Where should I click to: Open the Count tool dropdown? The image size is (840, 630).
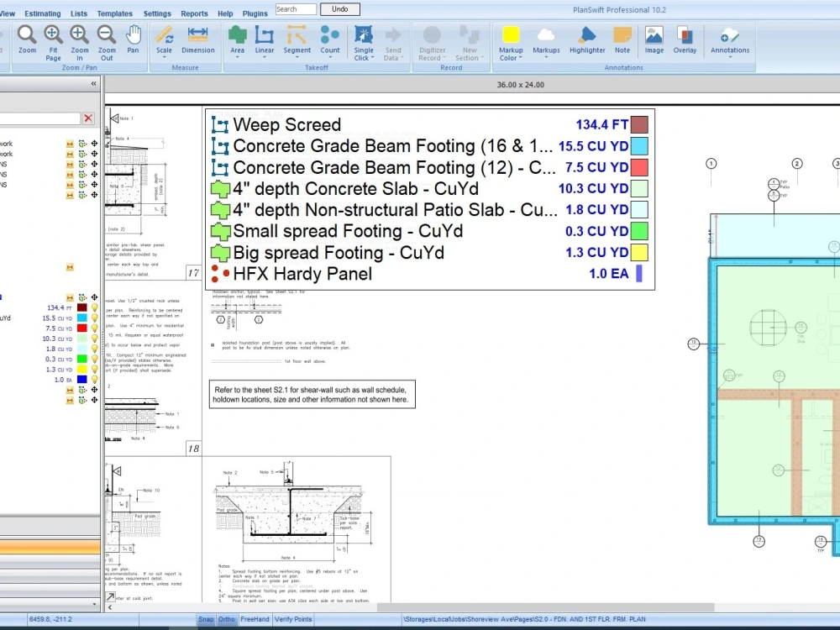pyautogui.click(x=329, y=59)
